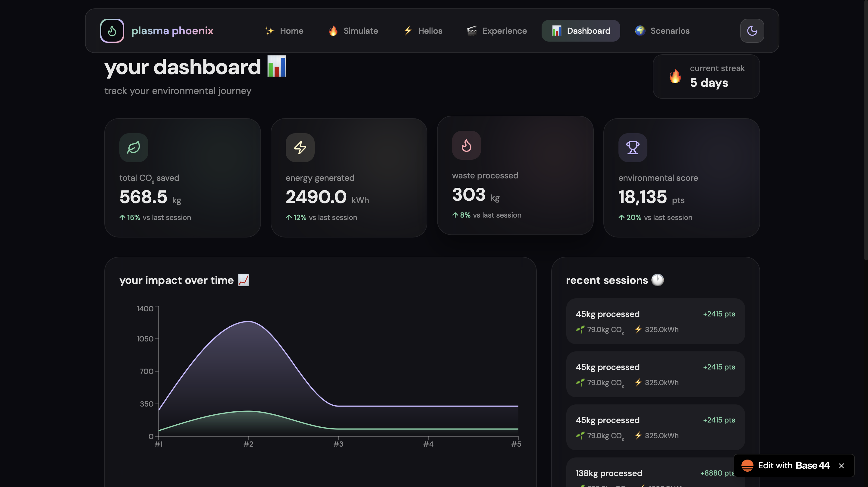Image resolution: width=868 pixels, height=487 pixels.
Task: Click the leaf icon on CO₂ saved card
Action: click(134, 148)
